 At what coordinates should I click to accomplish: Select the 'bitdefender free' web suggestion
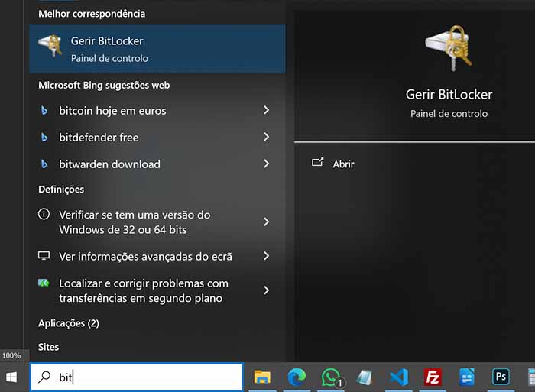point(157,137)
